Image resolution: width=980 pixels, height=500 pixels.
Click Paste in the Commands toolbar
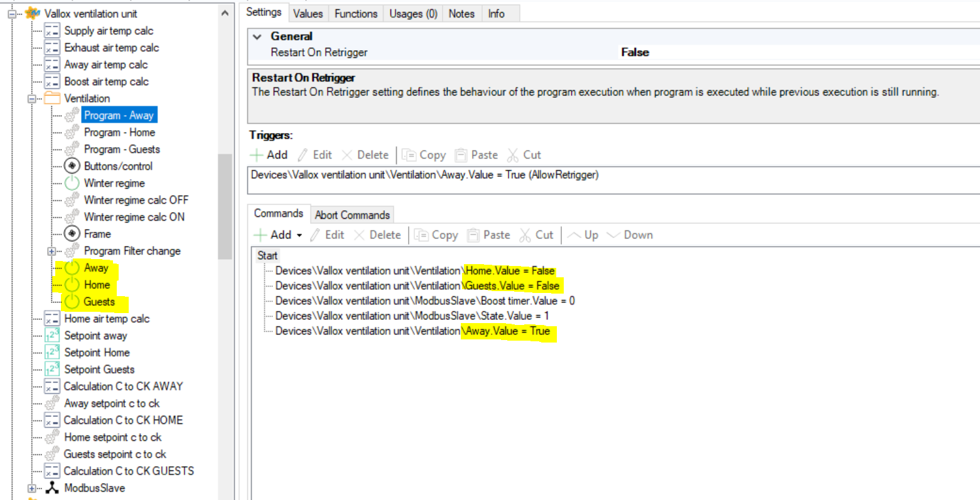click(x=489, y=235)
